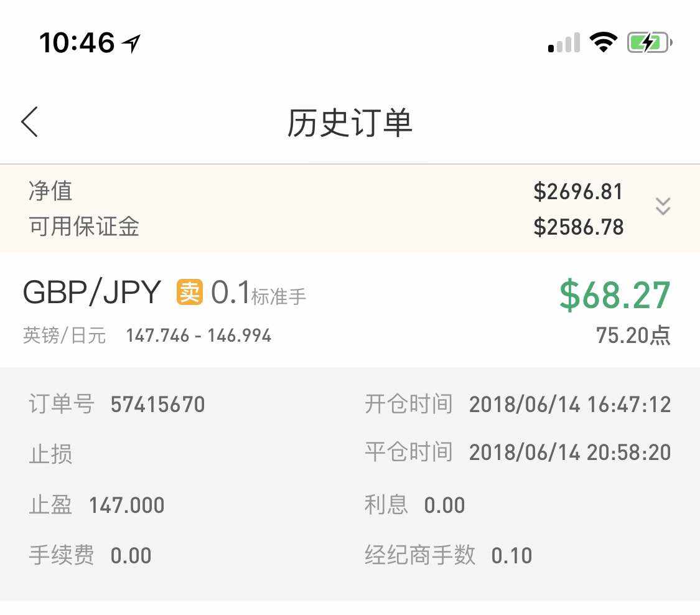700x615 pixels.
Task: Tap the $68.27 profit amount
Action: coord(615,295)
